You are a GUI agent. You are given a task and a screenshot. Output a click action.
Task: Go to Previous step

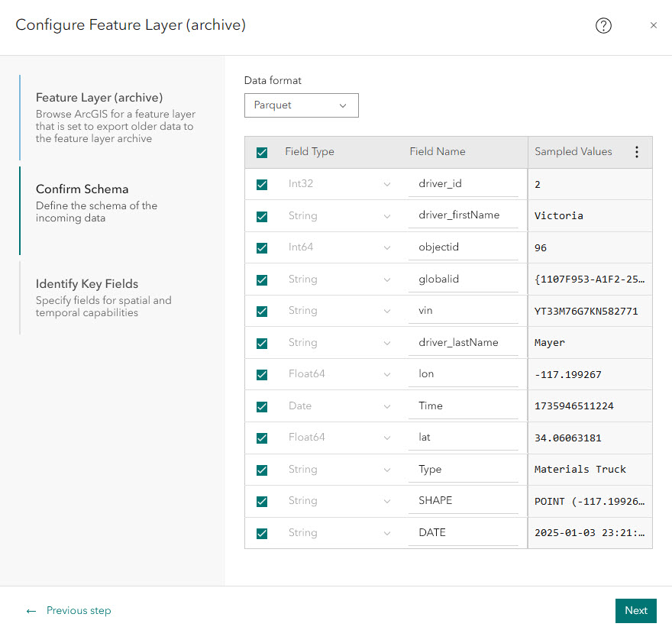click(77, 610)
